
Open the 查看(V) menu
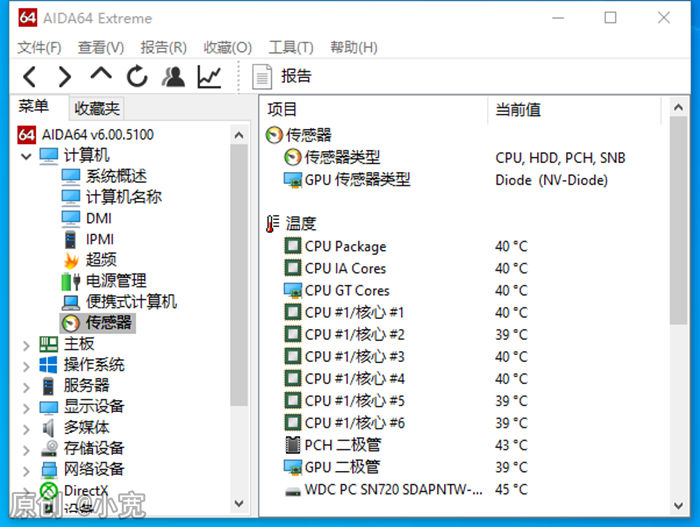point(101,47)
